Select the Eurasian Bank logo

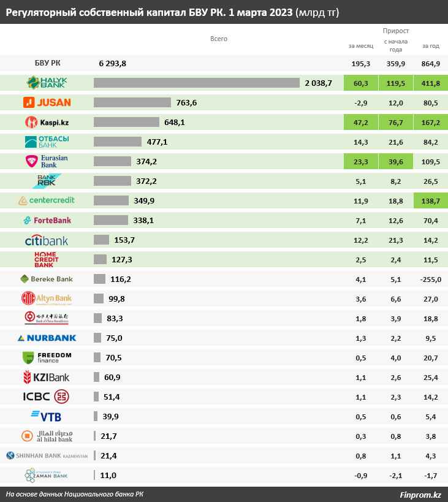click(47, 161)
